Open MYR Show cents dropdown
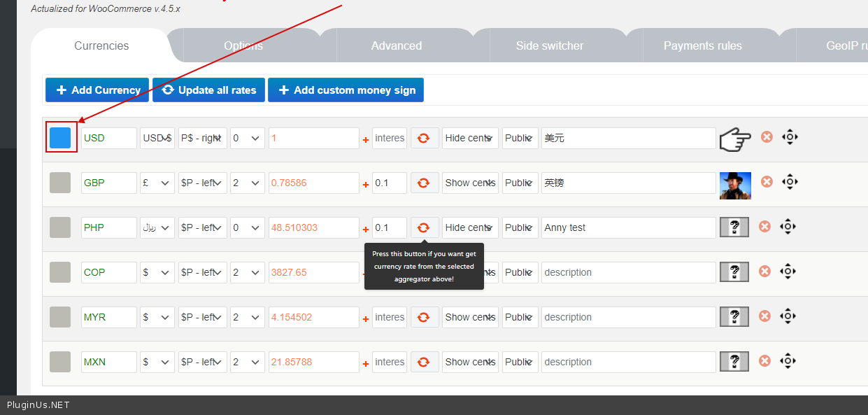The height and width of the screenshot is (415, 868). pyautogui.click(x=470, y=317)
